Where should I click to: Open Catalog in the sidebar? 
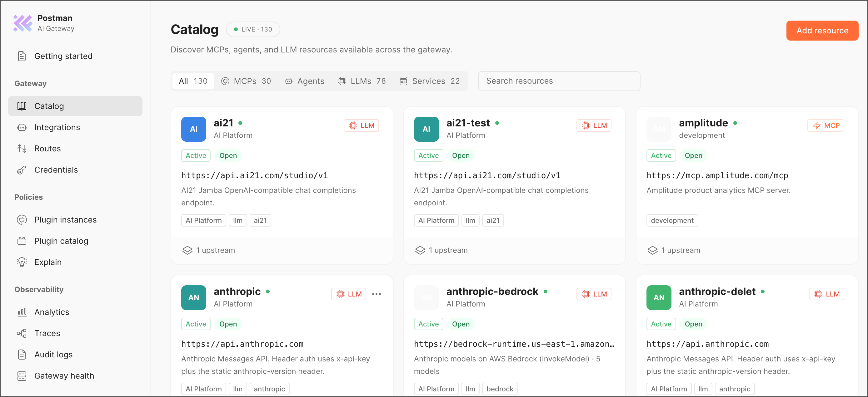(75, 106)
